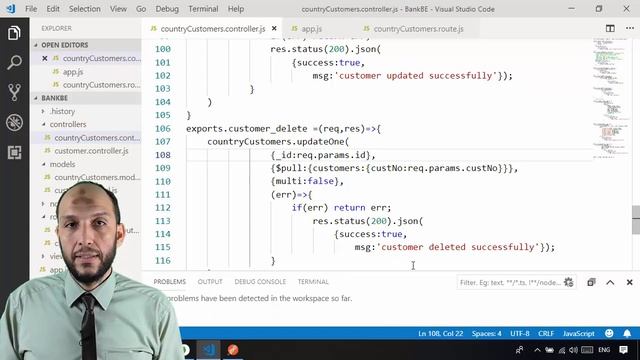Open the Source Control view

14,92
